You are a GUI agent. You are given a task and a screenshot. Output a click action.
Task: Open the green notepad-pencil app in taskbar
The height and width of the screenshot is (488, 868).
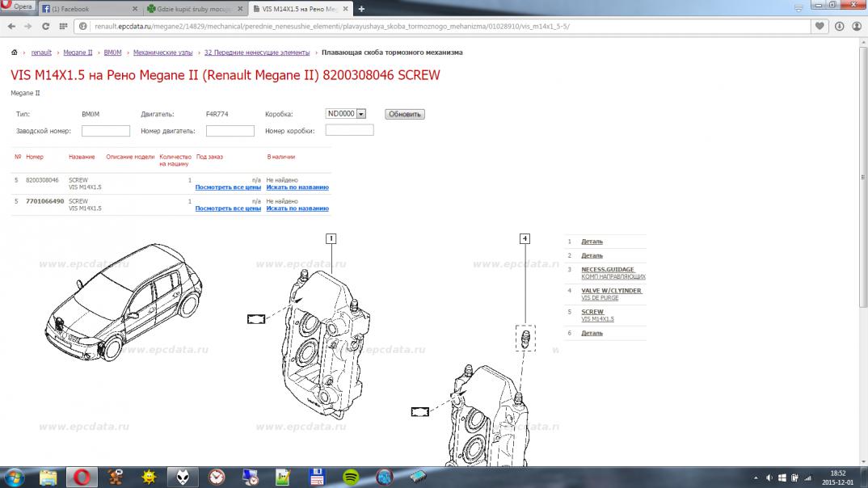coord(284,477)
